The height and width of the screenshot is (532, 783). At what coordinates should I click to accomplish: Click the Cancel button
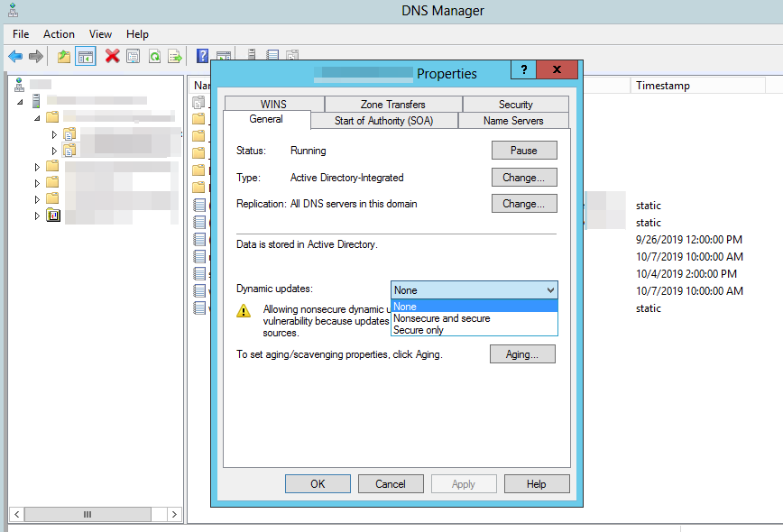[391, 483]
